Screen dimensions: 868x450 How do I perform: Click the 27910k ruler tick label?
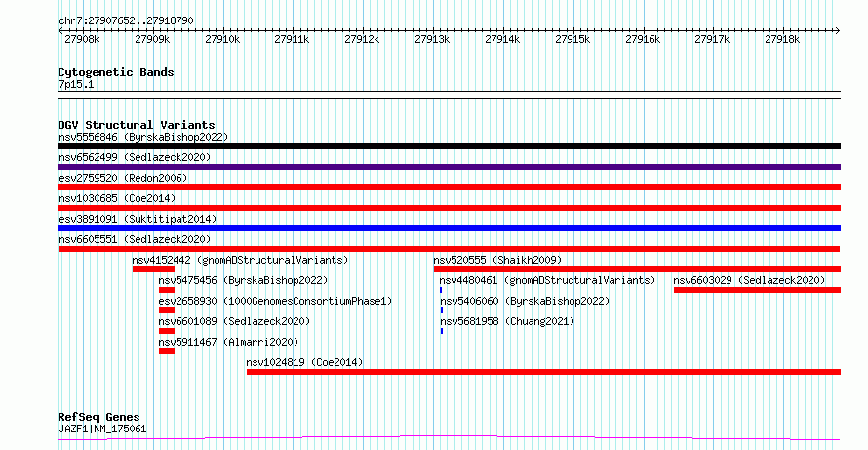(x=222, y=40)
